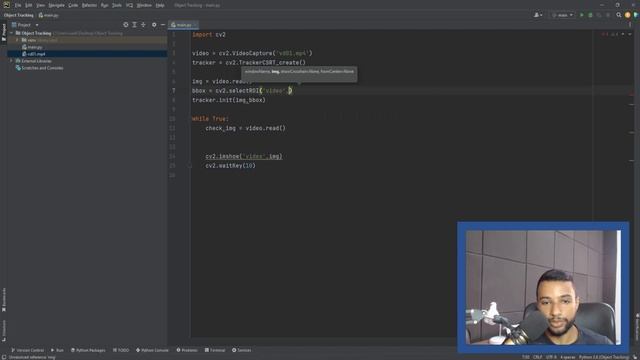Click the Select Opened File target icon

click(126, 25)
